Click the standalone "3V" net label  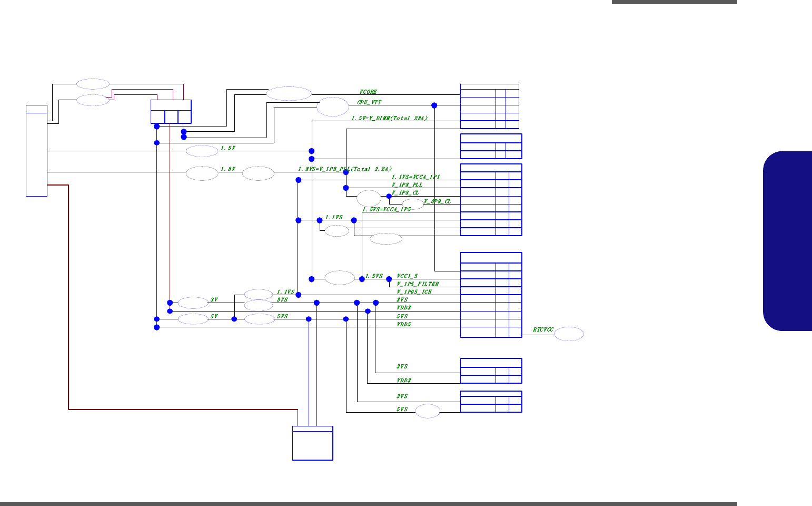coord(214,300)
